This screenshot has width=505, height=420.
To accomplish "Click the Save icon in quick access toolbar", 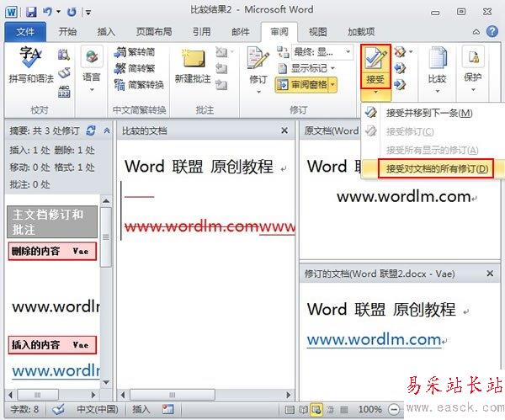I will tap(31, 13).
